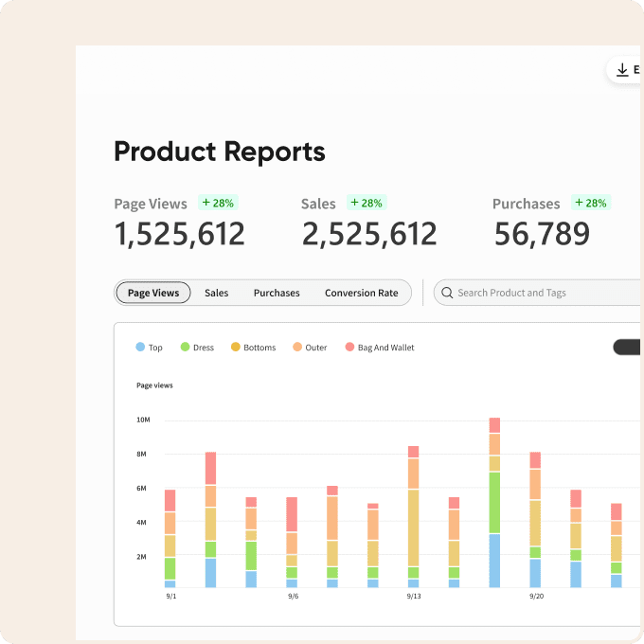Click the Product Reports heading
The height and width of the screenshot is (644, 644).
219,152
